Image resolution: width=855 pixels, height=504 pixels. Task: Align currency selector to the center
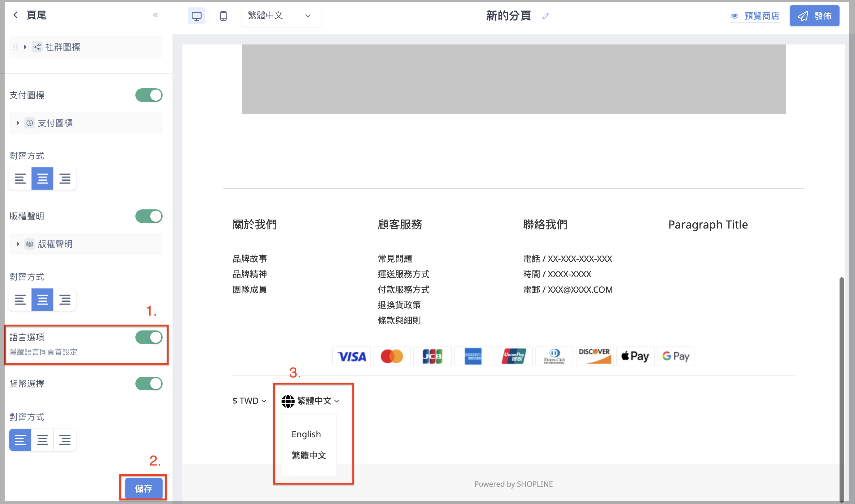tap(42, 439)
